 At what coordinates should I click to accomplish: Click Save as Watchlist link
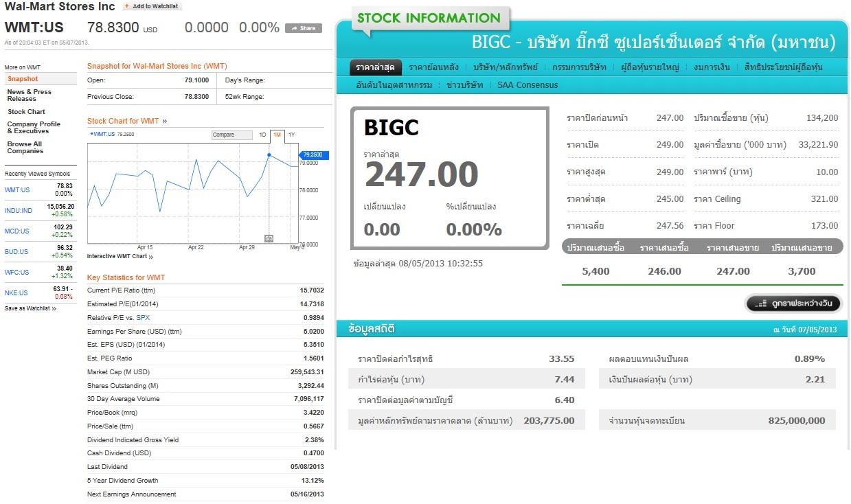click(x=30, y=309)
